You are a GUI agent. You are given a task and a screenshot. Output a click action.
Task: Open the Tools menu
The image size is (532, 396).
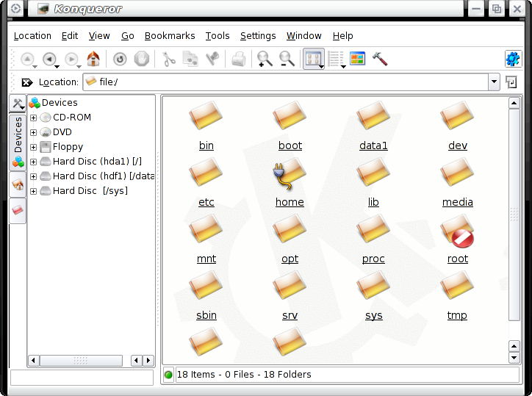218,35
